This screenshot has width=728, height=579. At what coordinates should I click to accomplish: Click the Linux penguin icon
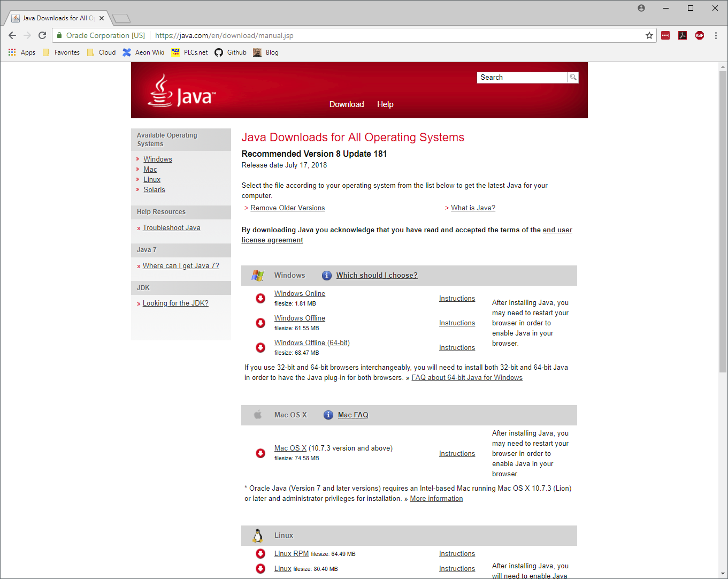258,536
